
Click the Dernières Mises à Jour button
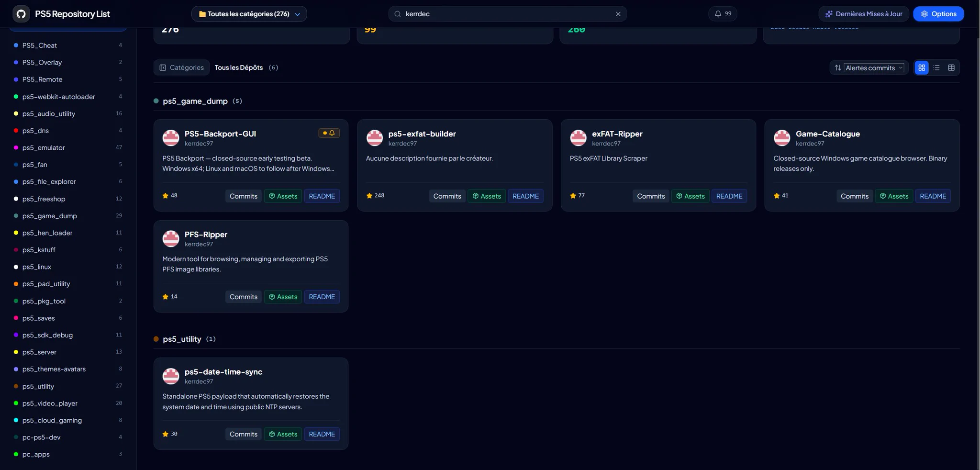coord(864,14)
